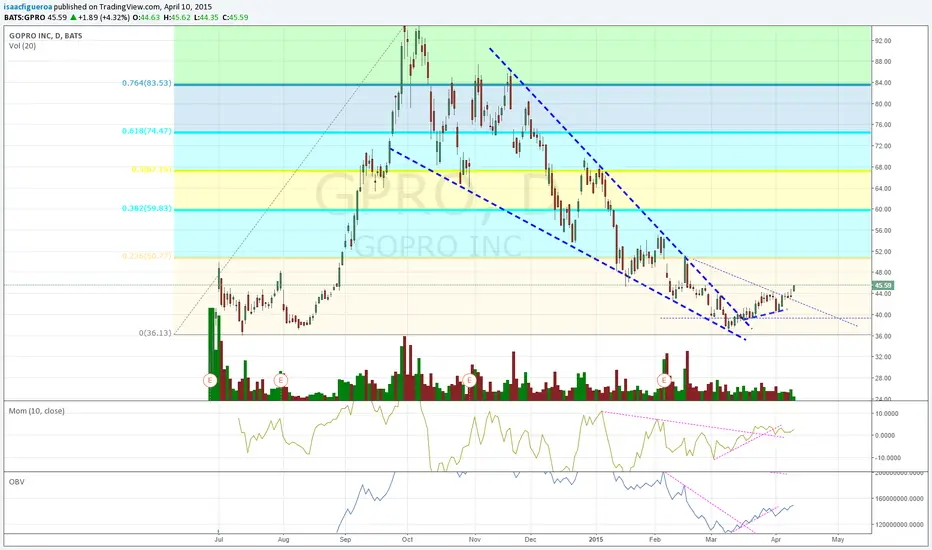The image size is (932, 550).
Task: Click the 84.00 price axis label
Action: 883,83
